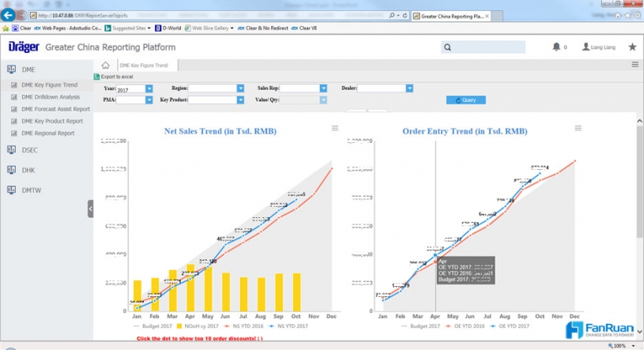The width and height of the screenshot is (644, 350).
Task: Refresh the page from the address bar
Action: click(405, 16)
